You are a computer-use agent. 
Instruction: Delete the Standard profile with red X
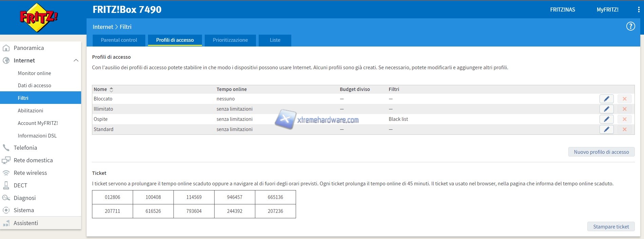tap(624, 129)
